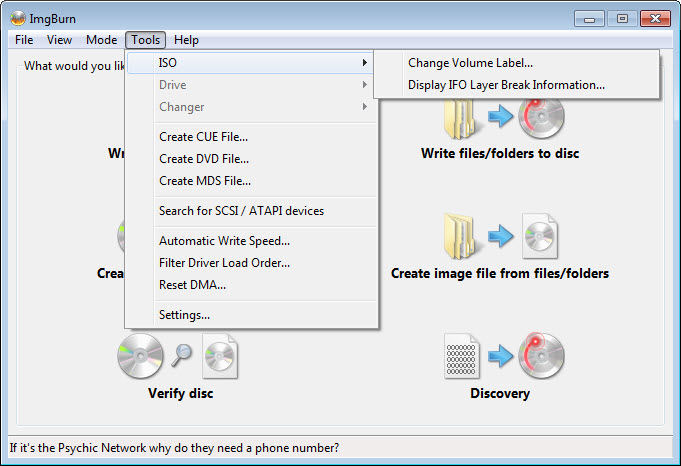Open the File menu

click(24, 40)
